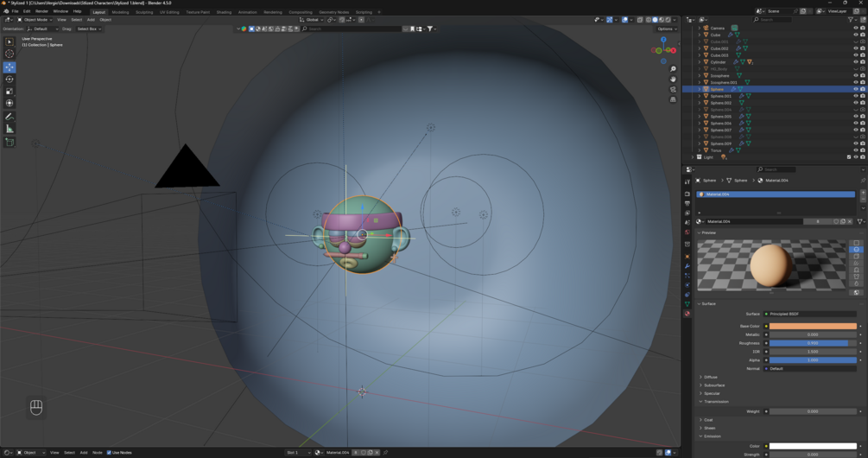Image resolution: width=868 pixels, height=458 pixels.
Task: Toggle viewport gizmos button
Action: click(610, 20)
